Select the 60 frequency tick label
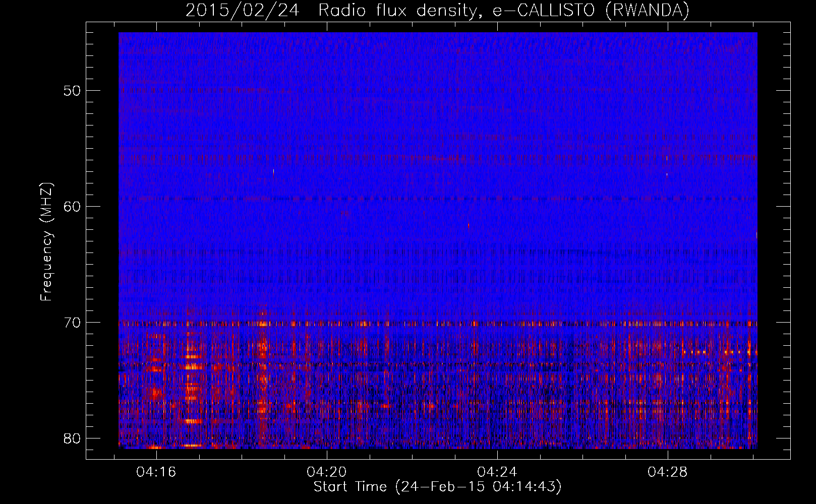The width and height of the screenshot is (816, 504). (x=73, y=207)
